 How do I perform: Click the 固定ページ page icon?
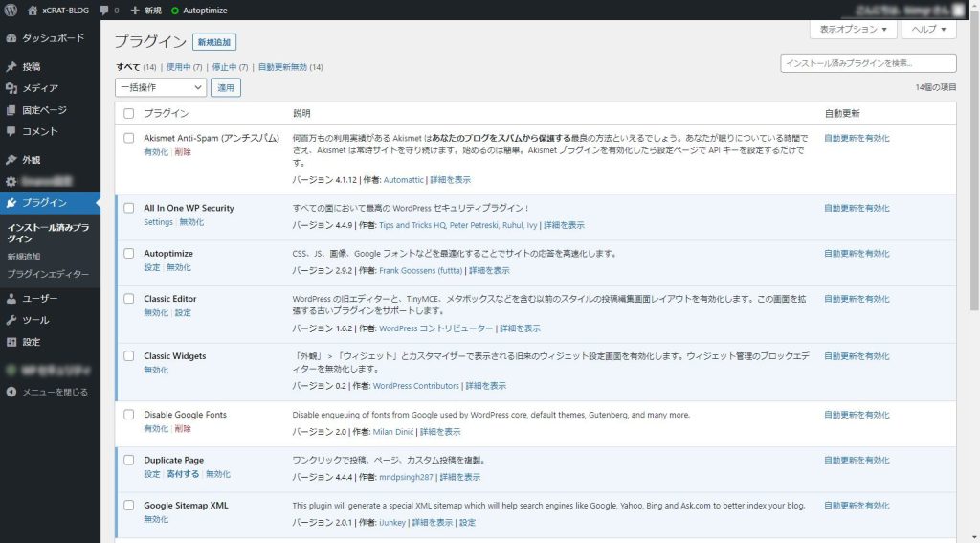(x=11, y=110)
